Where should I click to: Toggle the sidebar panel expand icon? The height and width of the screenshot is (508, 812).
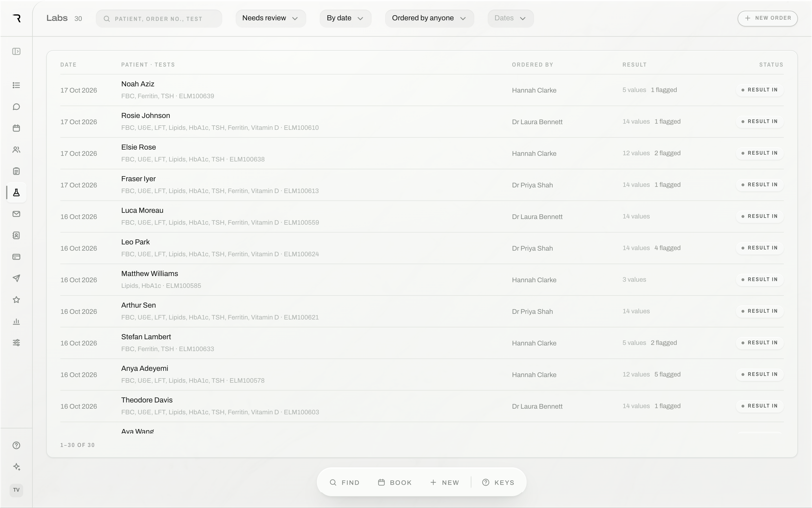click(x=16, y=51)
